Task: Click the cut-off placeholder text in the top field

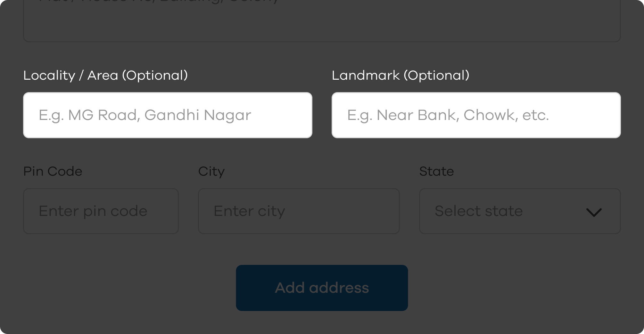Action: [x=159, y=2]
